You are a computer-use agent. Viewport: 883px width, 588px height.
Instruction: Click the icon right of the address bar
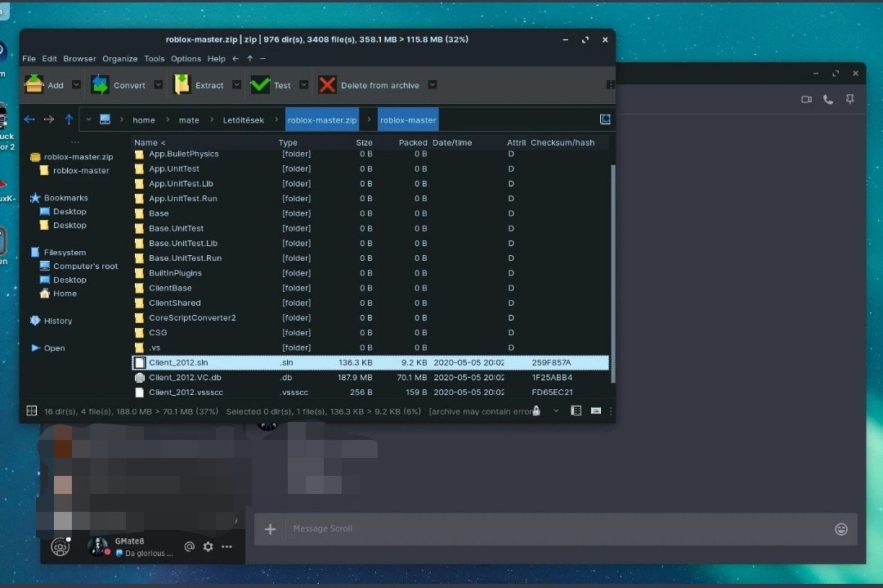(x=605, y=119)
